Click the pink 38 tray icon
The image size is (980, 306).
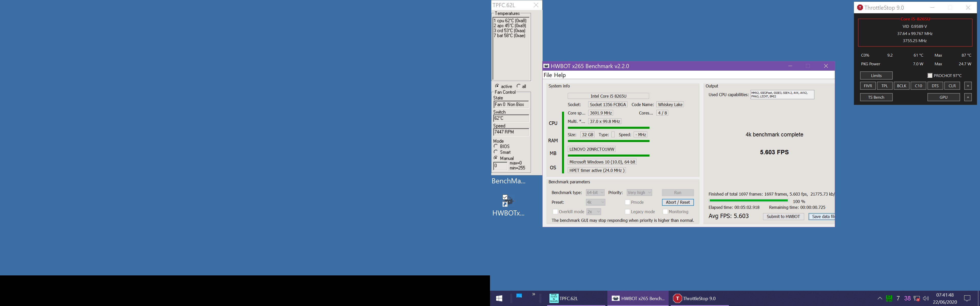(907, 298)
